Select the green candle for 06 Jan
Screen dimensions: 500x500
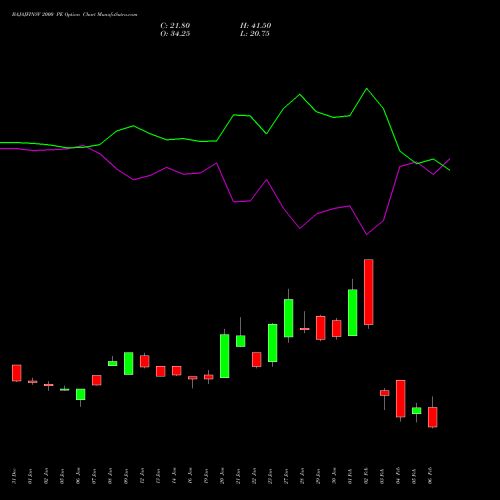81,394
